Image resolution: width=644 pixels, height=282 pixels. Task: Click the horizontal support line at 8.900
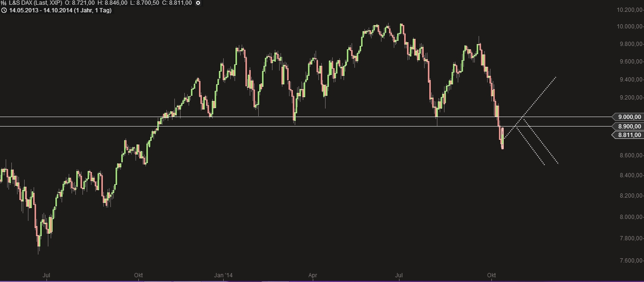pos(303,126)
